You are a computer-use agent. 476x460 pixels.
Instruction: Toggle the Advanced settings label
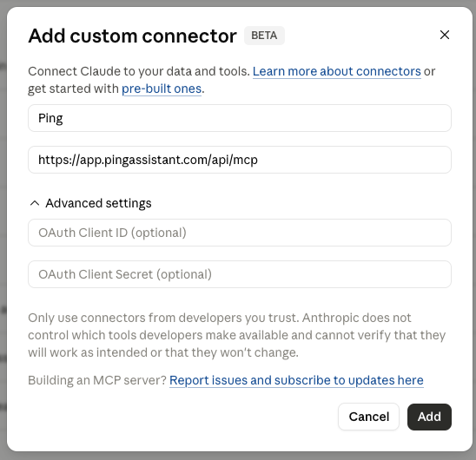(98, 203)
